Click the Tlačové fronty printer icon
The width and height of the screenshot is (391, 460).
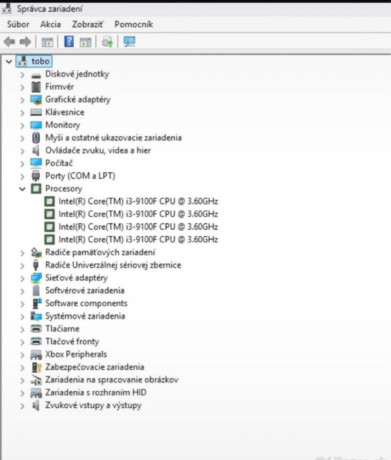tap(36, 341)
